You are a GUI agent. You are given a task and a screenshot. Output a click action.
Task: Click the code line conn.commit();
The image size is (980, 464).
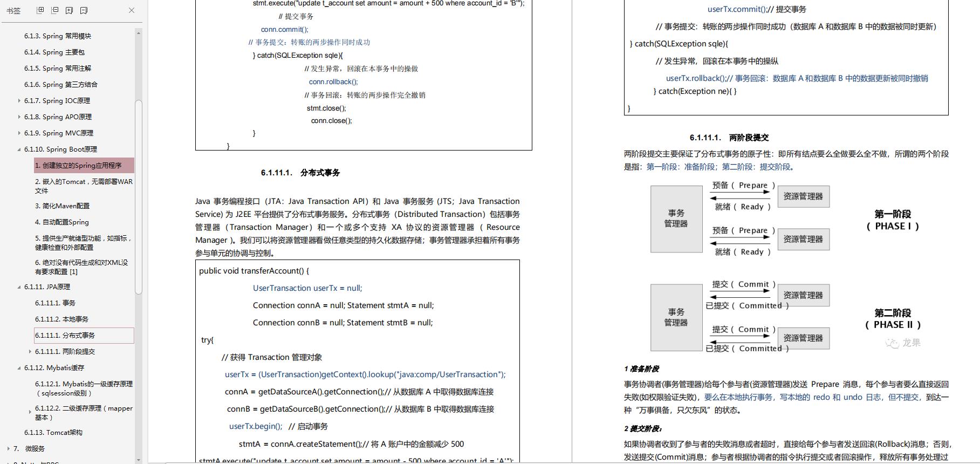pyautogui.click(x=285, y=29)
